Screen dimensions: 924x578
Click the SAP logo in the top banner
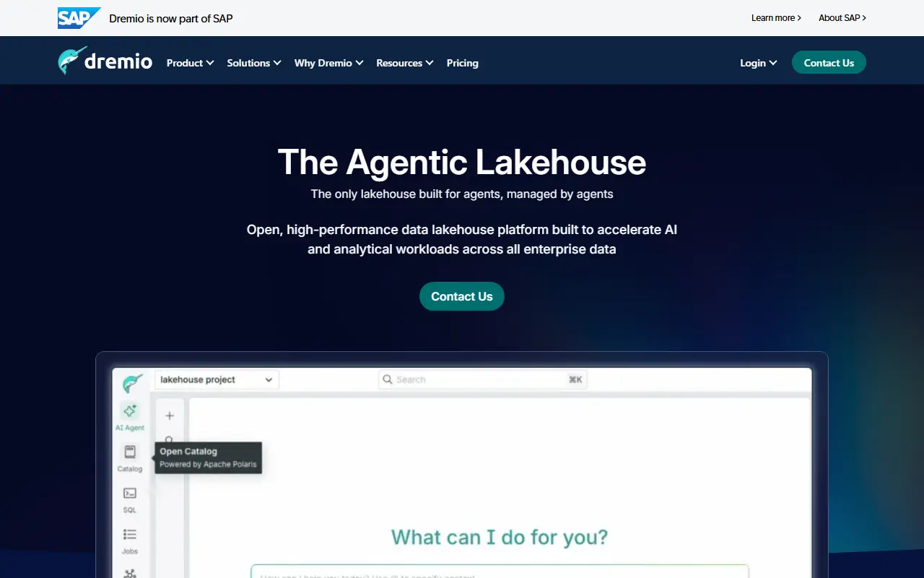click(79, 18)
